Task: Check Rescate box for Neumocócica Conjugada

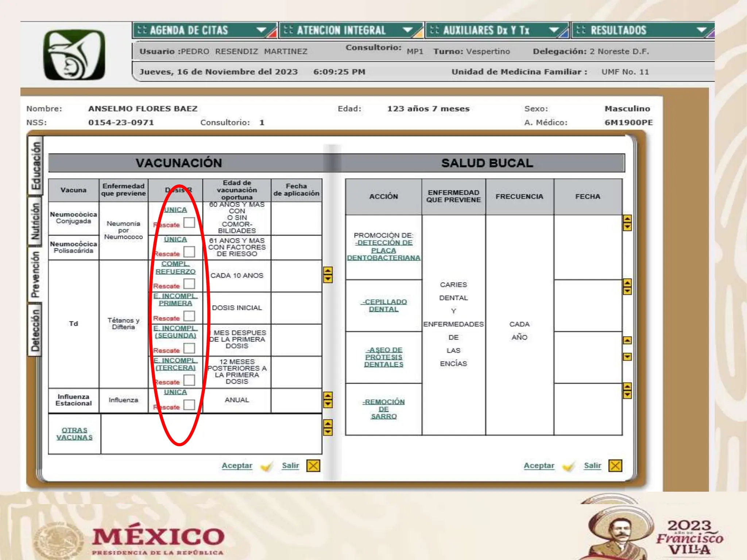Action: click(189, 222)
